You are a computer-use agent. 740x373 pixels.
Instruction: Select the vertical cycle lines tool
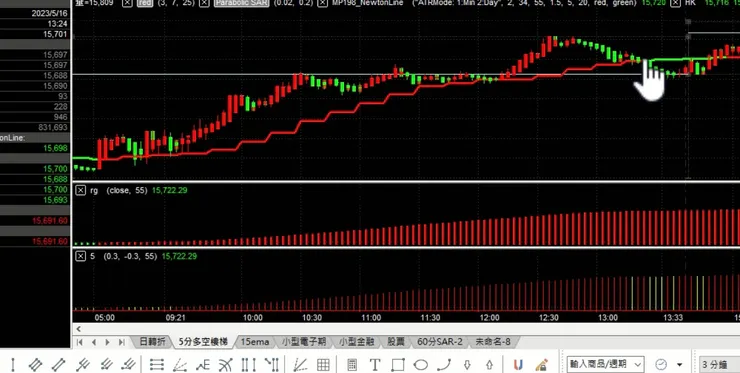point(249,365)
